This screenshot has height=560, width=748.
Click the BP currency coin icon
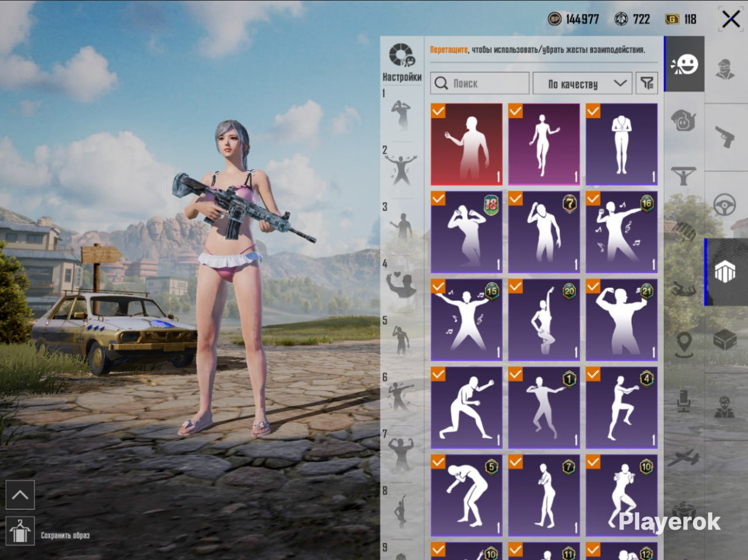(x=555, y=19)
